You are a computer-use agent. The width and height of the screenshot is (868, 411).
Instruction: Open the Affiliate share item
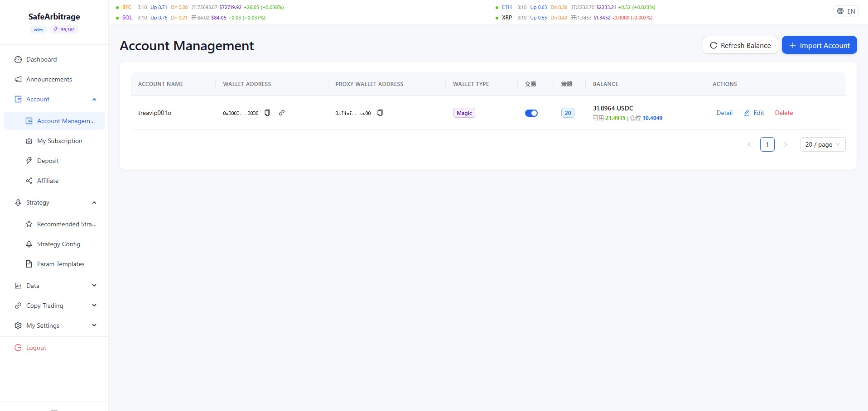pos(48,181)
